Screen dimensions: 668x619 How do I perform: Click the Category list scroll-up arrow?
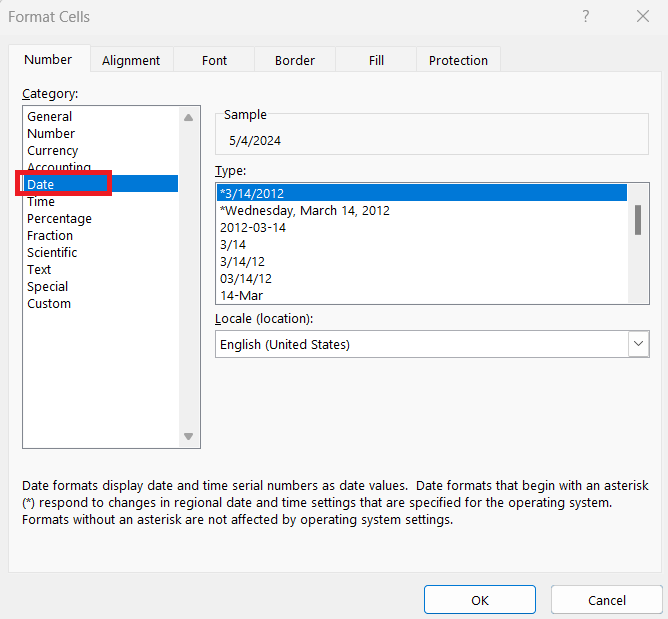188,118
